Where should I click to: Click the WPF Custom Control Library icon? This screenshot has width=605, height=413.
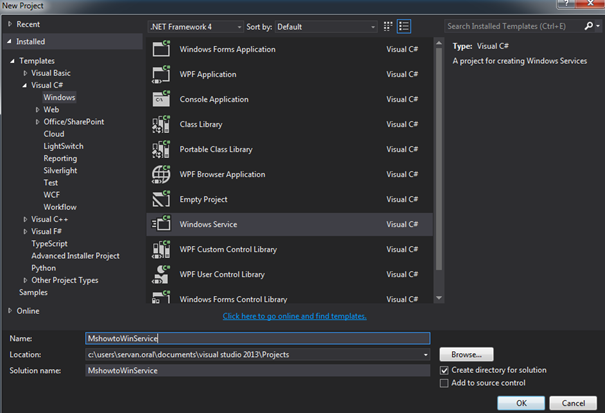click(x=161, y=249)
